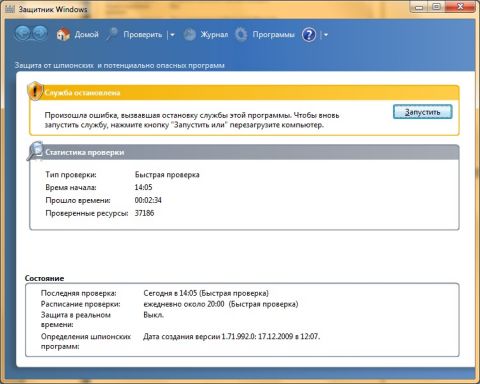The width and height of the screenshot is (480, 384).
Task: Close the Защитник Windows window
Action: (x=460, y=7)
